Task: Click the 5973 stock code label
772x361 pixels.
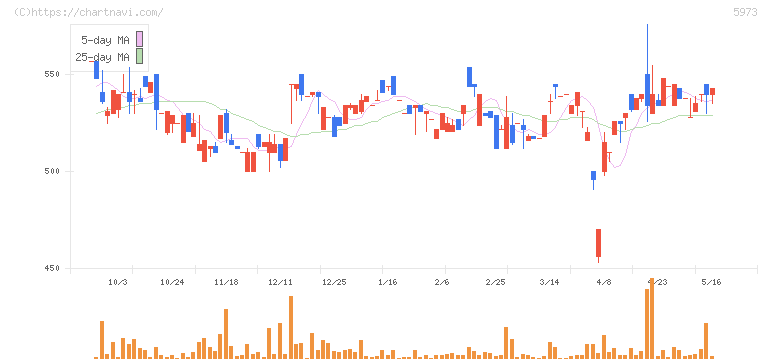Action: (x=745, y=12)
